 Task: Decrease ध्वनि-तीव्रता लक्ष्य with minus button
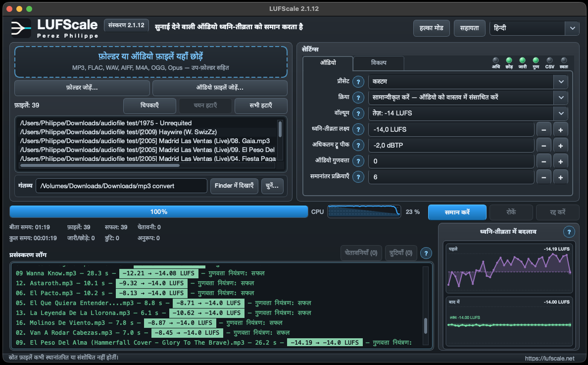pyautogui.click(x=544, y=130)
